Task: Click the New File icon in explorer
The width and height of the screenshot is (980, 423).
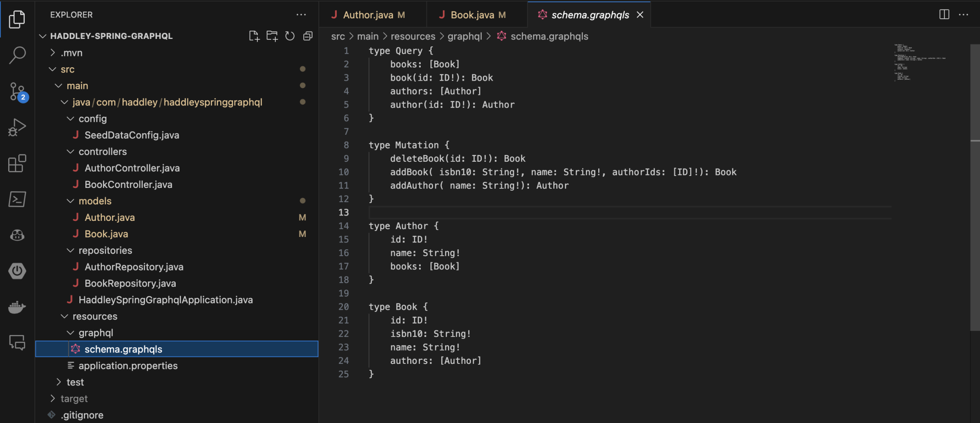Action: 254,36
